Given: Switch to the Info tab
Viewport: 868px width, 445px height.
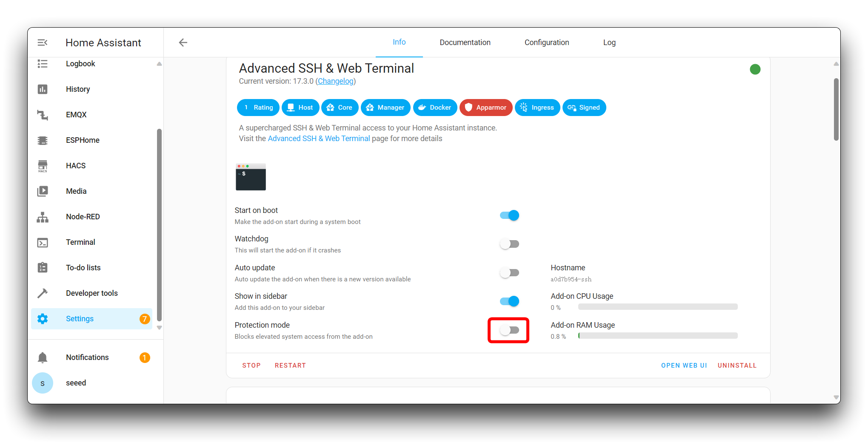Looking at the screenshot, I should (399, 42).
